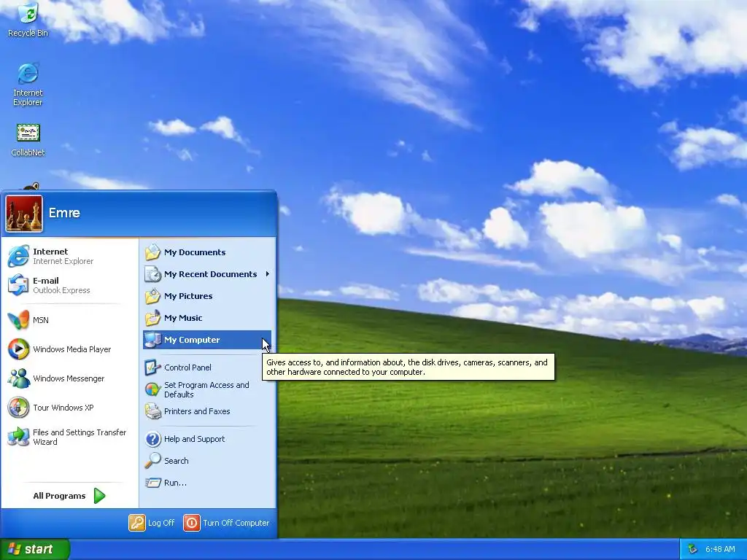This screenshot has width=747, height=560.
Task: Click the Printers and Faxes icon
Action: click(x=153, y=411)
